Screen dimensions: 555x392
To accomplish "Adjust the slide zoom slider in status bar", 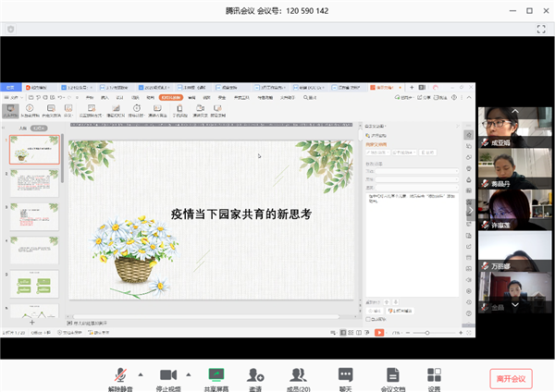I will pyautogui.click(x=427, y=332).
